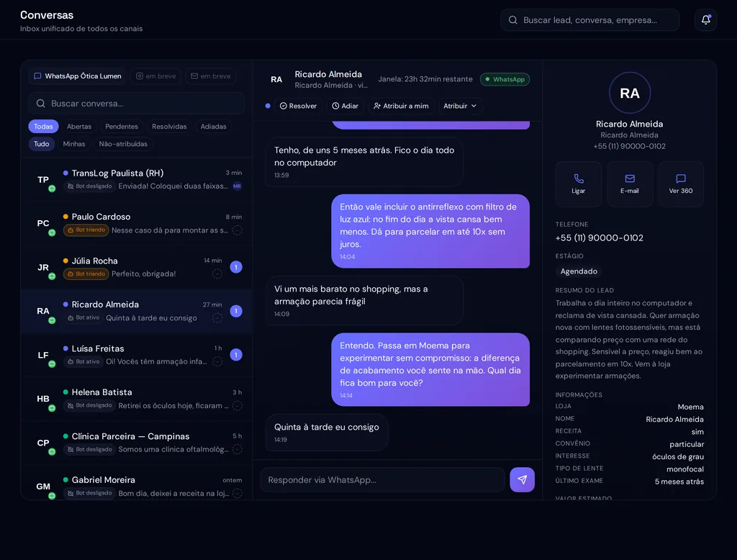Click unread badge on Júlia Rocha row
This screenshot has width=737, height=560.
[236, 267]
